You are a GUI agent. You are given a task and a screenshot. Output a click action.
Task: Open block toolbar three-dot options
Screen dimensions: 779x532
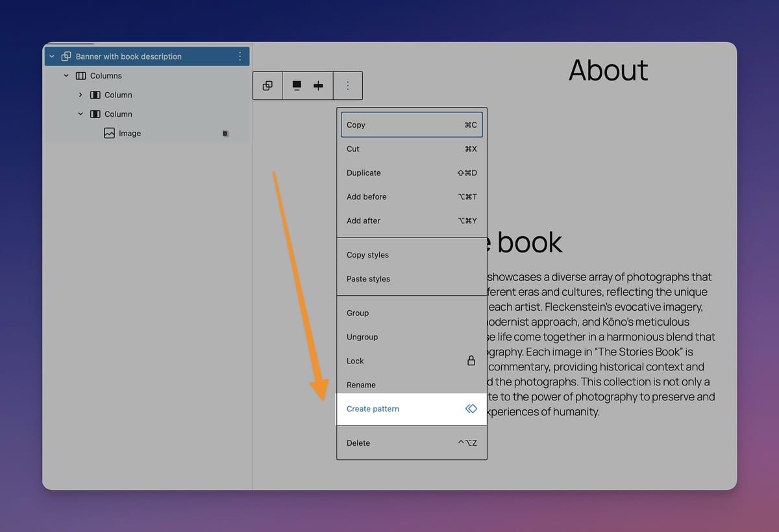pyautogui.click(x=348, y=86)
